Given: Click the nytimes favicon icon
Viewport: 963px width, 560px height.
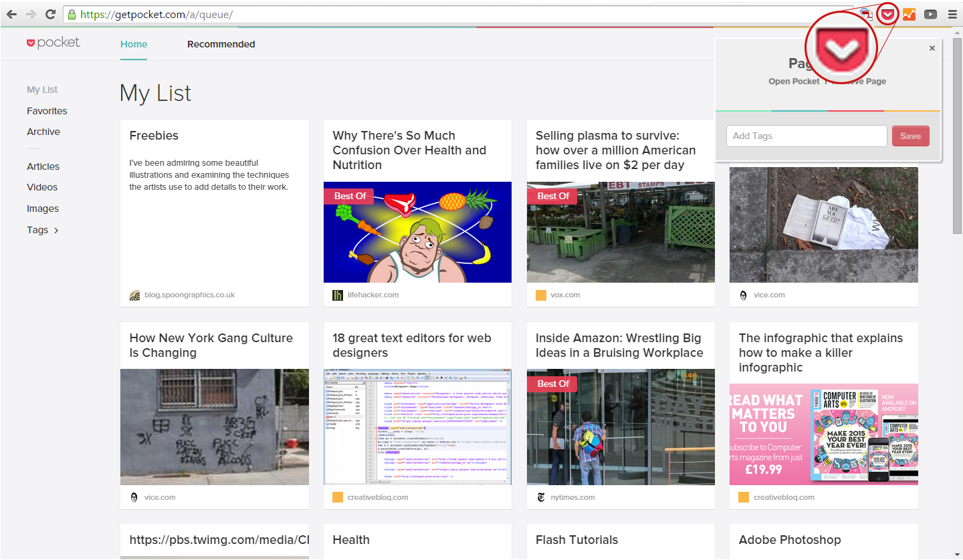Looking at the screenshot, I should [541, 497].
